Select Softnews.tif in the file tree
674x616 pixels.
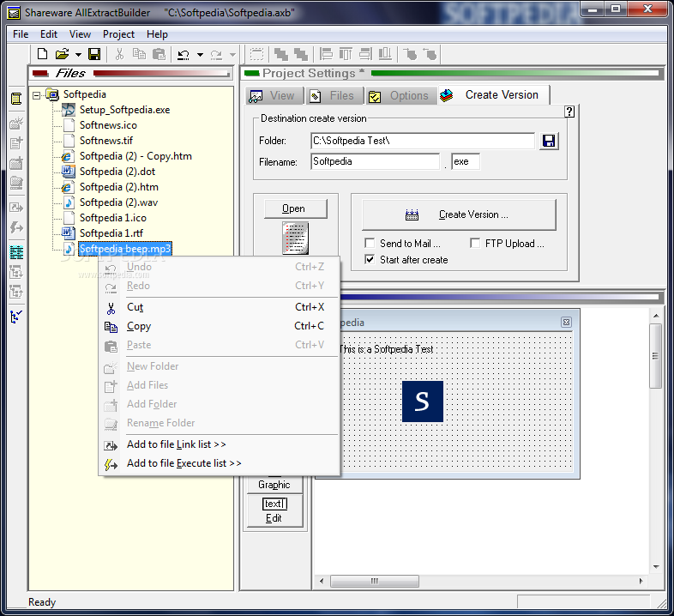point(106,141)
